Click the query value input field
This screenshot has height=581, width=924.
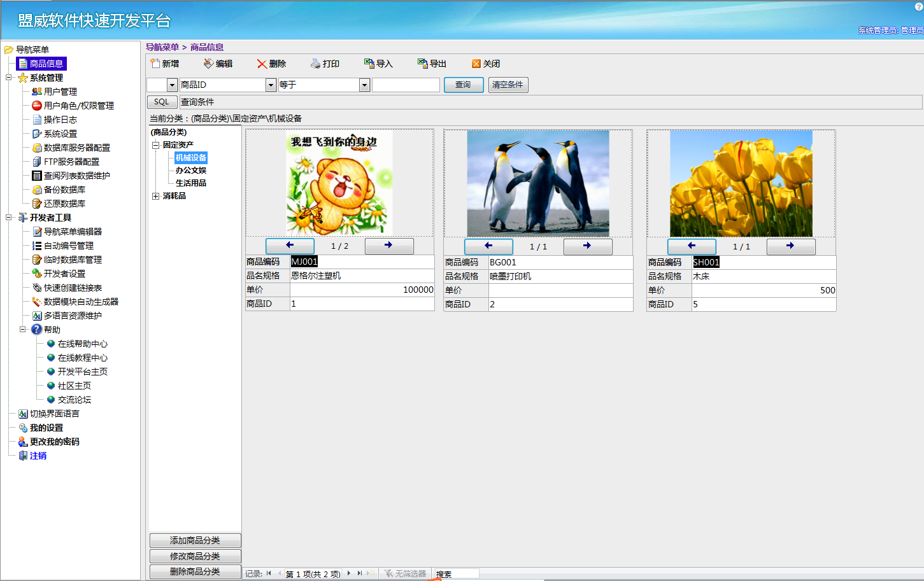pyautogui.click(x=406, y=85)
